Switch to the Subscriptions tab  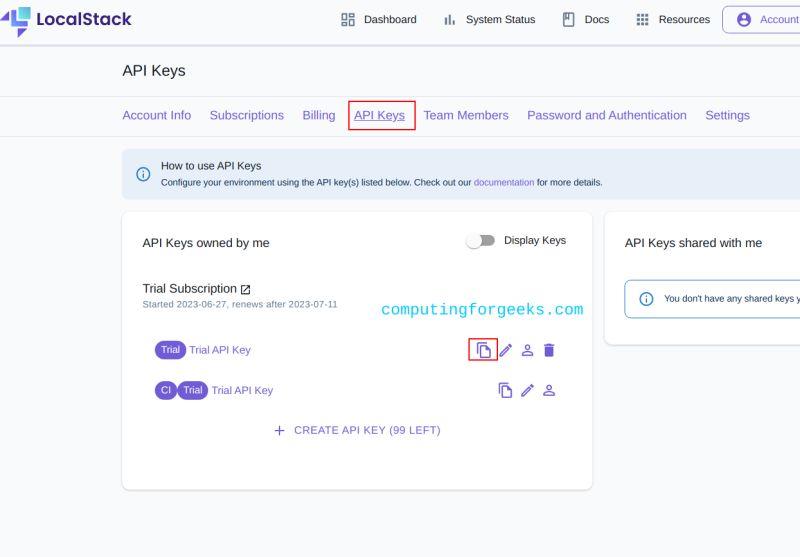pos(246,115)
